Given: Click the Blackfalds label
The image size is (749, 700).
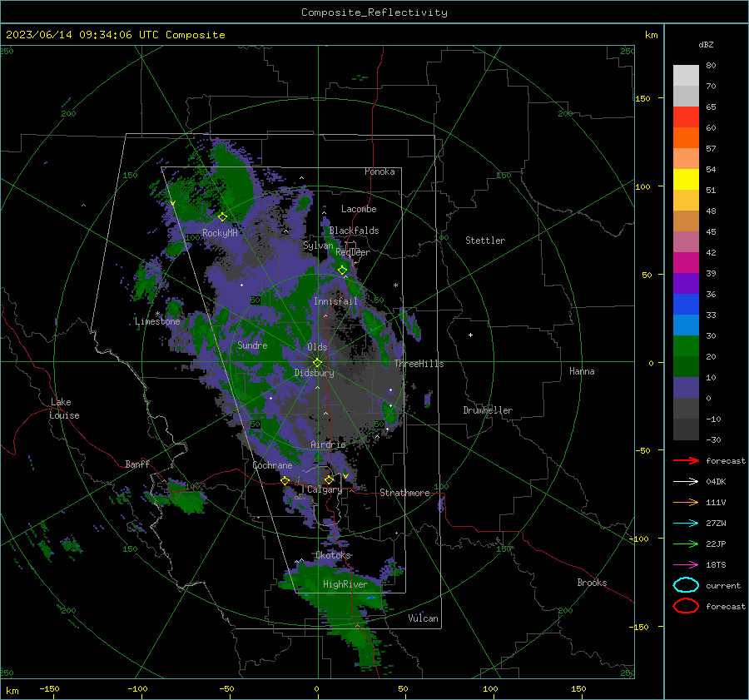Looking at the screenshot, I should point(354,231).
